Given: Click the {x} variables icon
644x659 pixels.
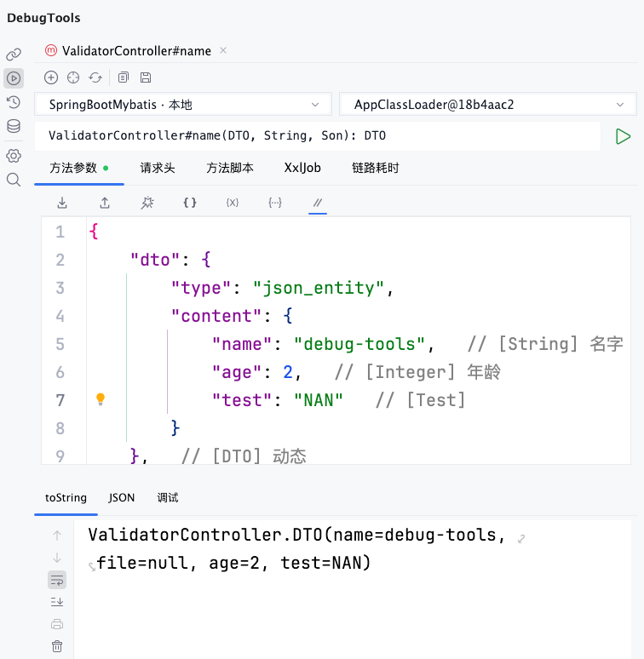Looking at the screenshot, I should 233,203.
